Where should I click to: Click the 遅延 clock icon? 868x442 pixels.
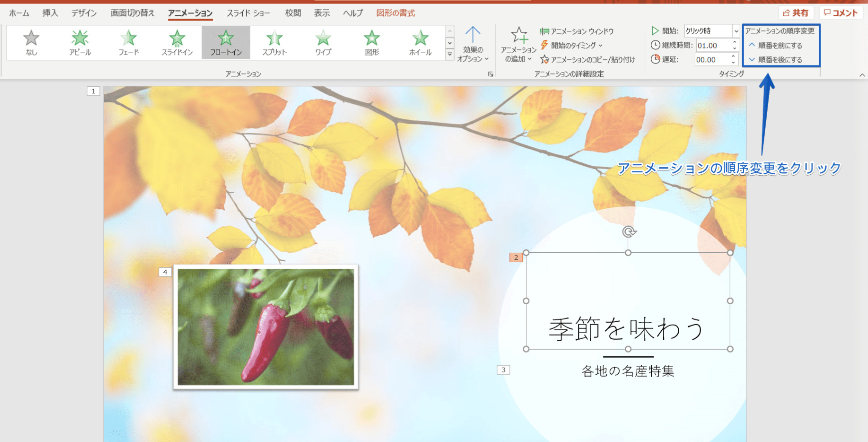click(655, 59)
